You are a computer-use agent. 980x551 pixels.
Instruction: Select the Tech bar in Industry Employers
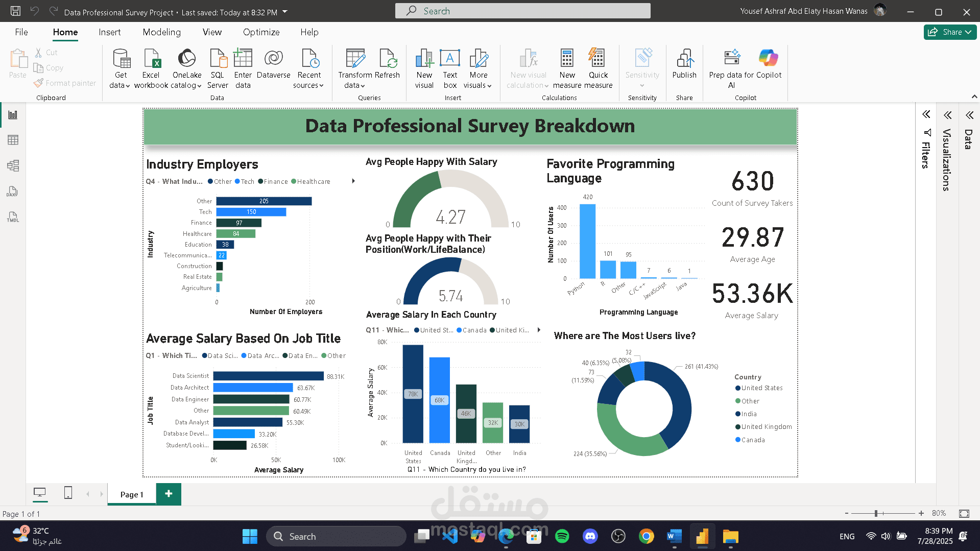click(251, 212)
